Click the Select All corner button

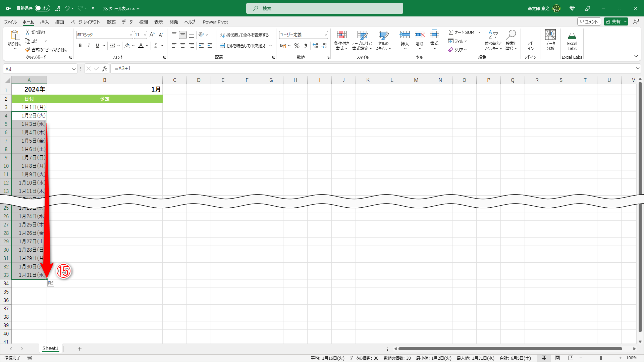point(7,80)
